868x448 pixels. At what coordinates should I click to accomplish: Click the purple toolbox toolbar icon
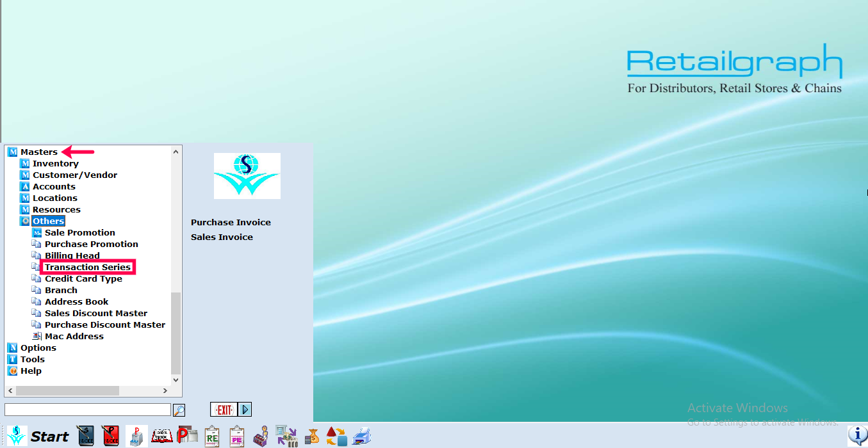point(261,436)
